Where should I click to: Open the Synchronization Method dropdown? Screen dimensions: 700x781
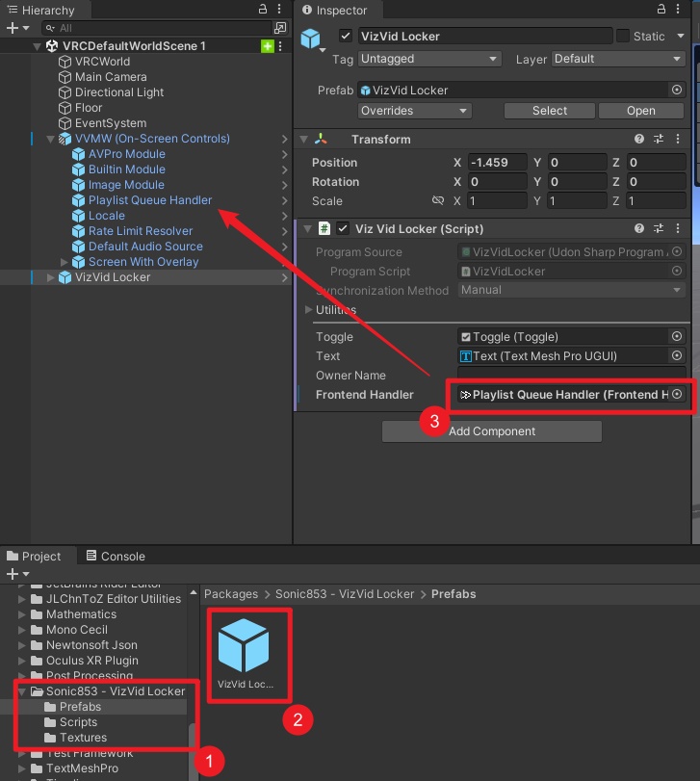coord(571,290)
